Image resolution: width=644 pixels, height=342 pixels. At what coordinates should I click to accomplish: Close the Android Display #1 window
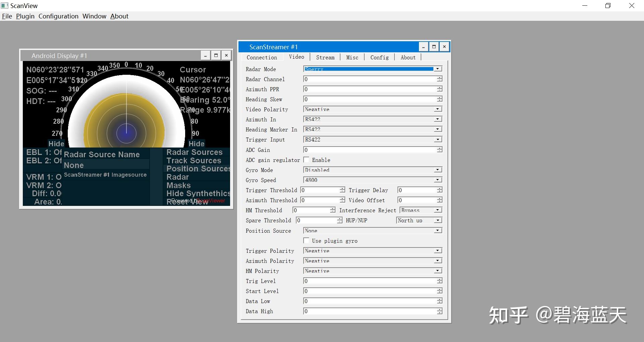click(x=226, y=56)
